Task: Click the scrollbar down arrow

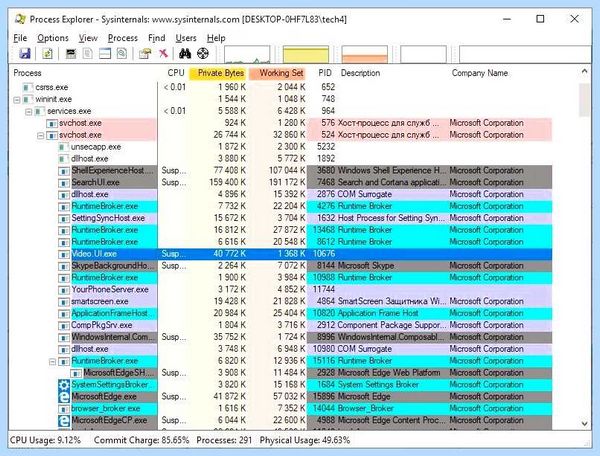Action: coord(584,423)
